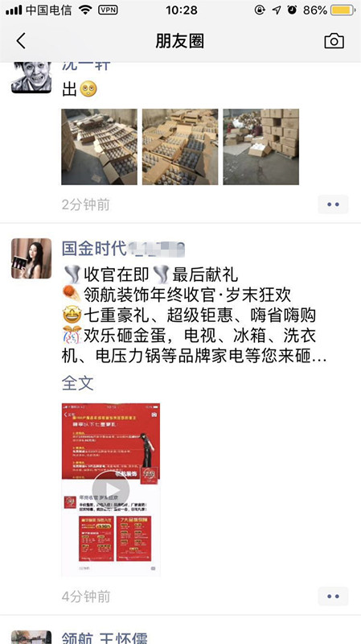This screenshot has width=361, height=644.
Task: Tap avatar of 领航 王怀儒 post
Action: pyautogui.click(x=31, y=637)
